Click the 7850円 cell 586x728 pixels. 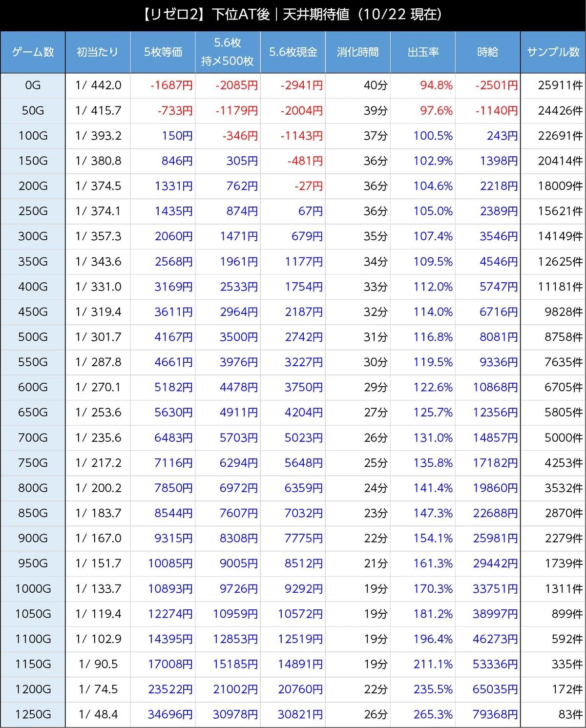point(163,488)
